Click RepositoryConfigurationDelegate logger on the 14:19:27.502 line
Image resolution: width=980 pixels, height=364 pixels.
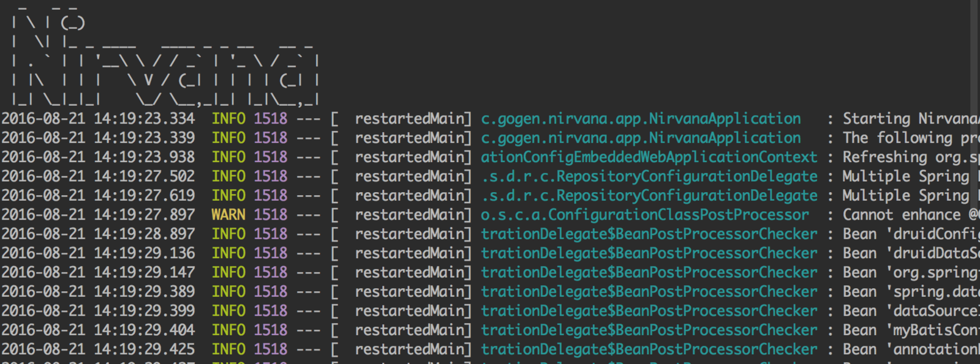point(649,176)
